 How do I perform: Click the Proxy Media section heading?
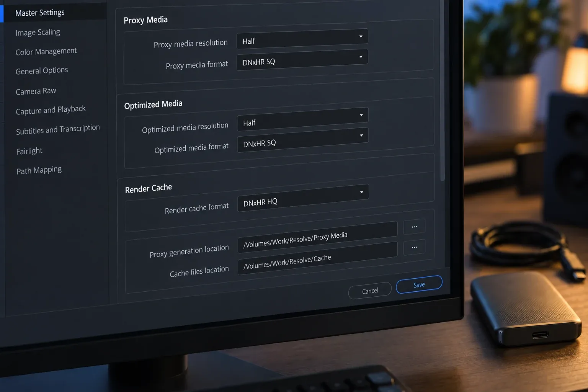[145, 20]
